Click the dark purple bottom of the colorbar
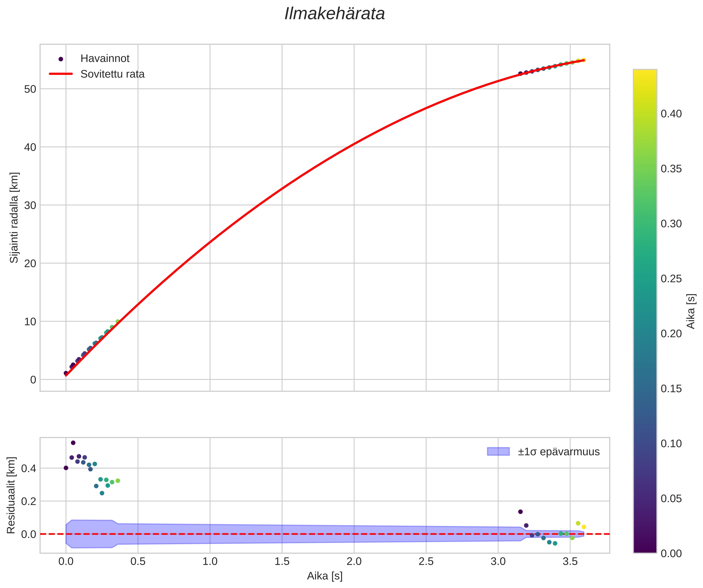The width and height of the screenshot is (703, 588). click(645, 549)
